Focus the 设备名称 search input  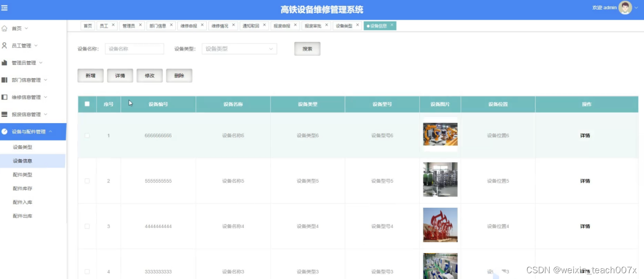135,49
